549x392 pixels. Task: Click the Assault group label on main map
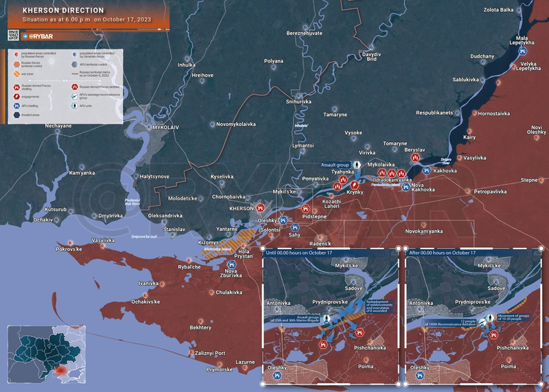(336, 165)
